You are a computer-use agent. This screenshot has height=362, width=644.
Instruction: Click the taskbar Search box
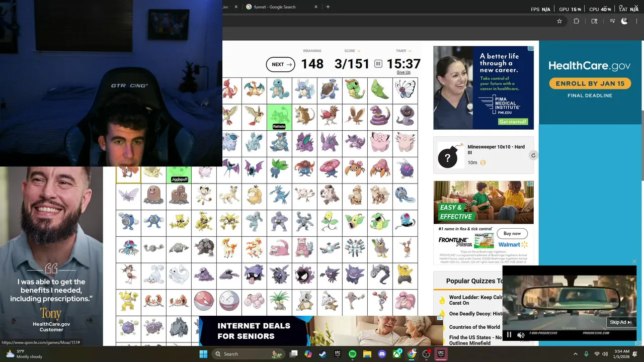[249, 354]
